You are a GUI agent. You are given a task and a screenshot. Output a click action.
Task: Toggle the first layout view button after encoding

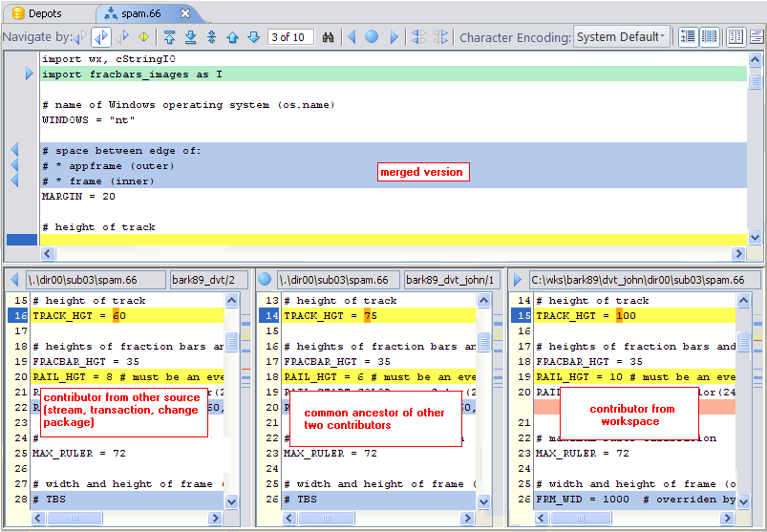pyautogui.click(x=688, y=37)
